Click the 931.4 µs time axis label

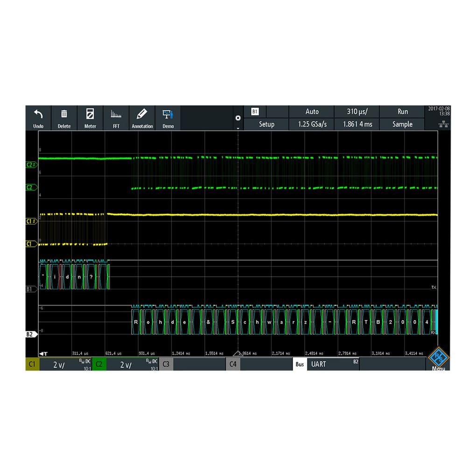147,354
